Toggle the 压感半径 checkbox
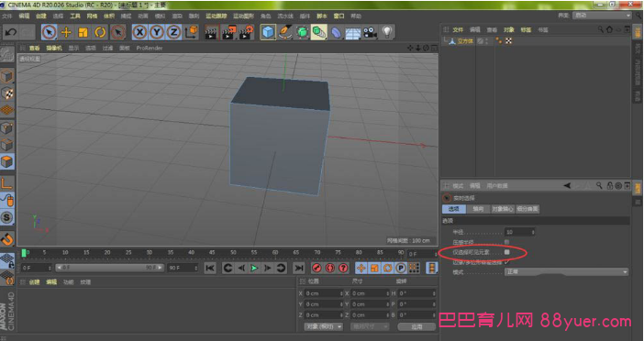The width and height of the screenshot is (644, 341). pos(506,242)
